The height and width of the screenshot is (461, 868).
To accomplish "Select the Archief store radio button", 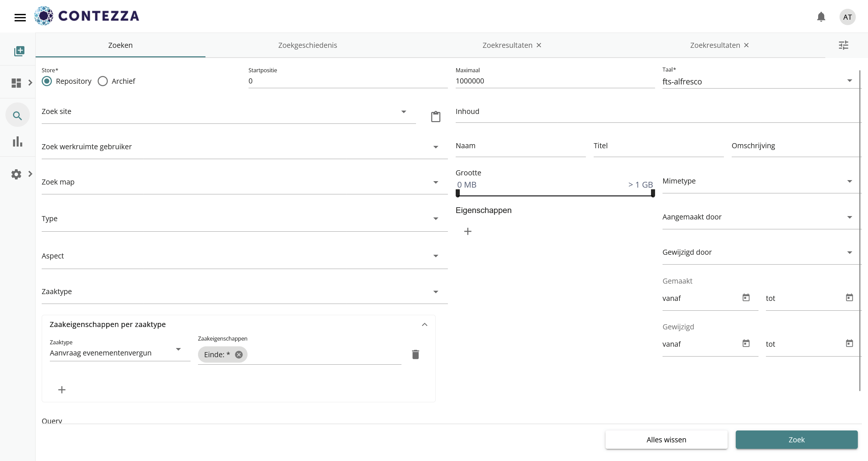I will pos(103,81).
